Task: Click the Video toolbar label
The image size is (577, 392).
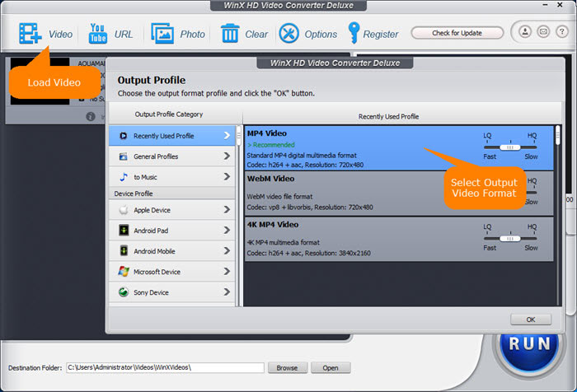Action: (x=61, y=35)
